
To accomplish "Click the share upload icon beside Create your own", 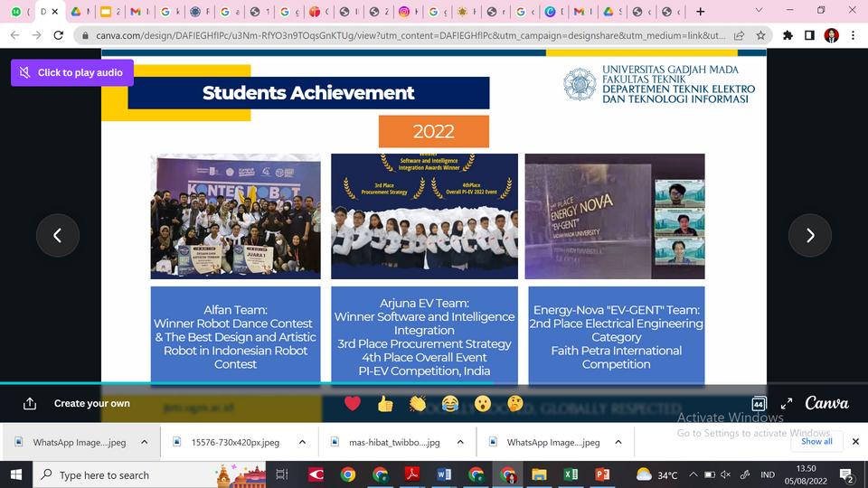I will (x=30, y=403).
